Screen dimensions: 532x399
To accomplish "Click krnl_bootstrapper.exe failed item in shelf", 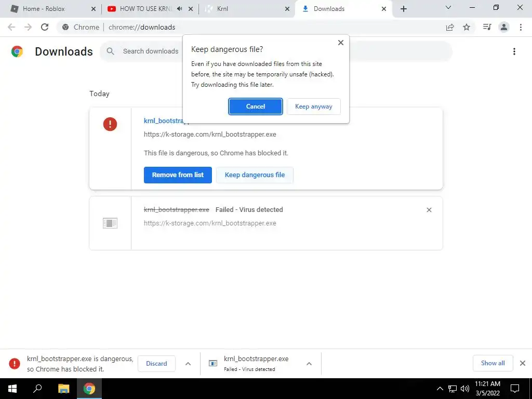I will coord(256,363).
